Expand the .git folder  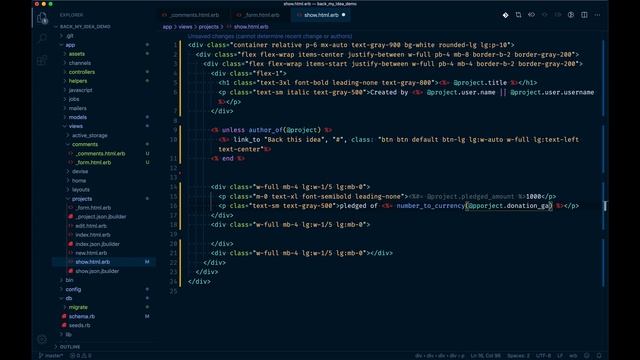[x=70, y=36]
